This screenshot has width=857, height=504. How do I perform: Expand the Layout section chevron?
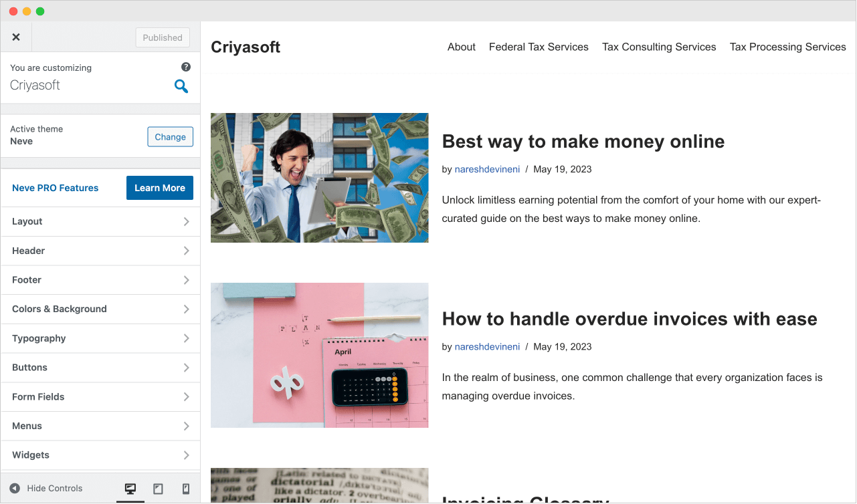click(187, 221)
